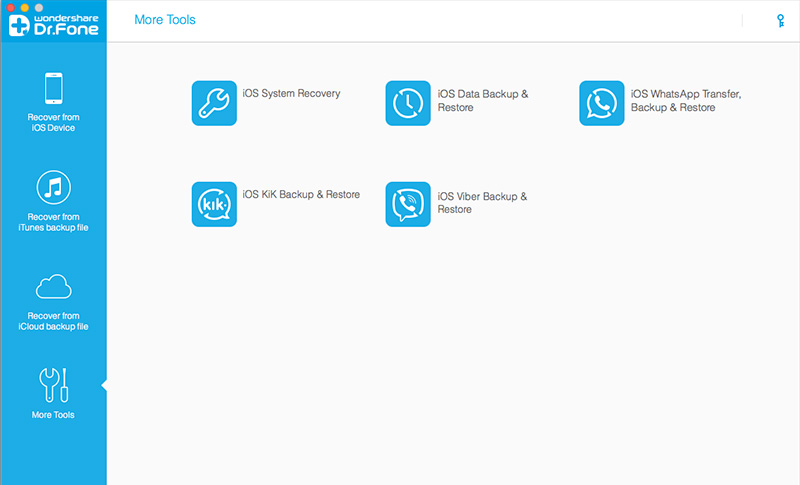Click the iOS Viber Backup & Restore text
Viewport: 800px width, 485px height.
[x=482, y=202]
